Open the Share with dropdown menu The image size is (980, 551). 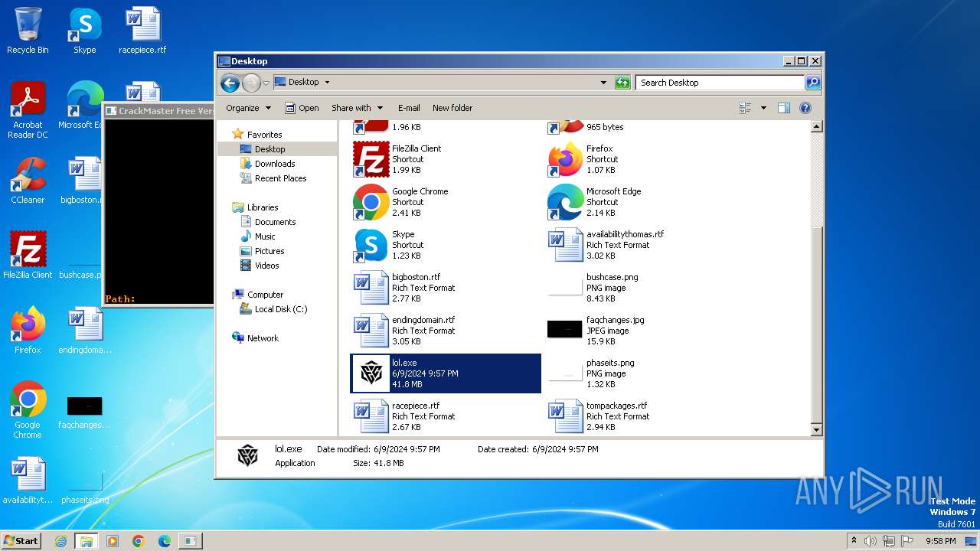pos(356,108)
